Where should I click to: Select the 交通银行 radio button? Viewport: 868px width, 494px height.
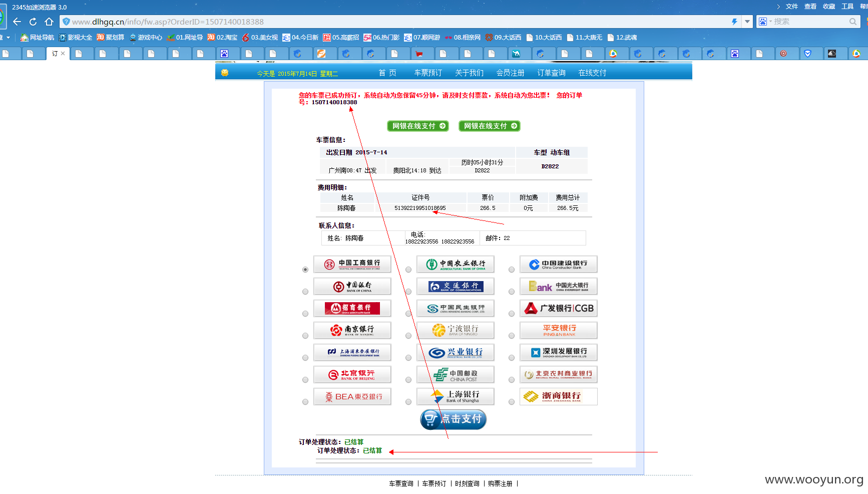[x=408, y=292]
